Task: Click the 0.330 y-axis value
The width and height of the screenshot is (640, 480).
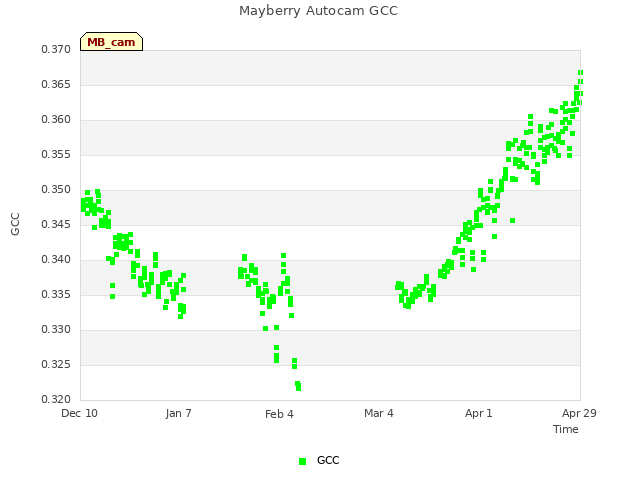Action: (x=56, y=329)
